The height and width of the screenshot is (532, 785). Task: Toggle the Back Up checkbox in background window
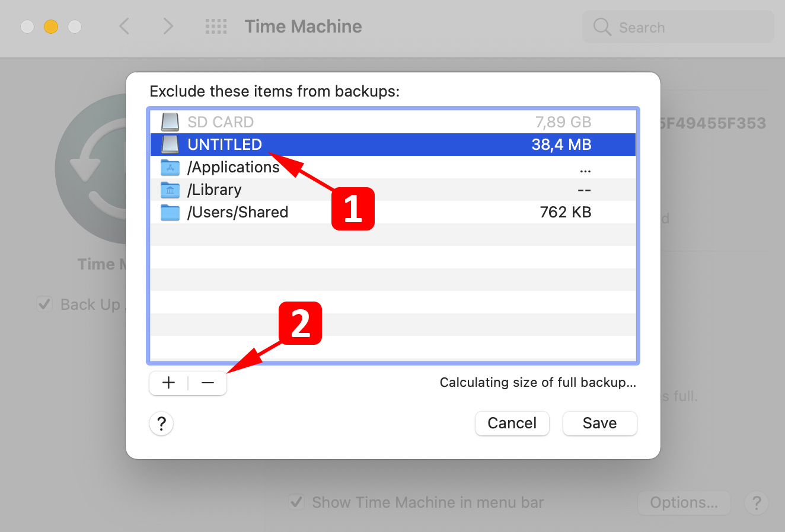[x=44, y=305]
